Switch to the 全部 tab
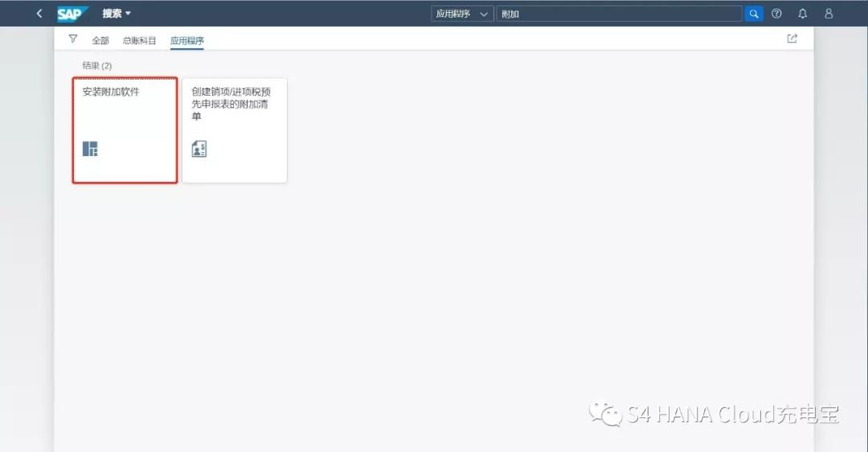Screen dimensions: 868x452 [100, 40]
